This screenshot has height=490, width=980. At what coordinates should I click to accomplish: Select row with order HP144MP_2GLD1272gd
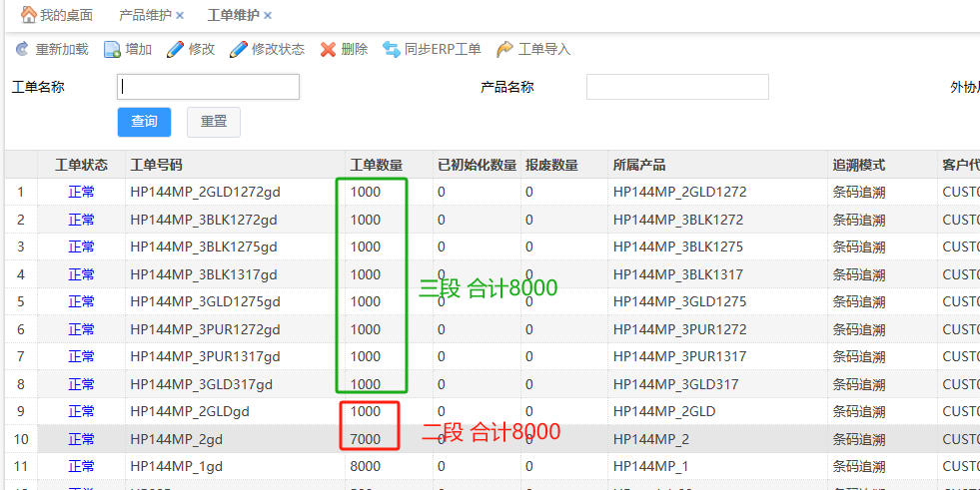(x=204, y=192)
